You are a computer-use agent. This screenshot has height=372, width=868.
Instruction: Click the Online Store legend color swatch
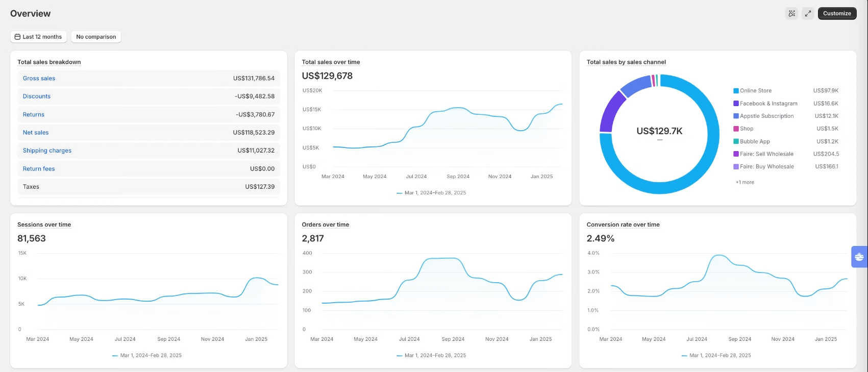pyautogui.click(x=736, y=91)
